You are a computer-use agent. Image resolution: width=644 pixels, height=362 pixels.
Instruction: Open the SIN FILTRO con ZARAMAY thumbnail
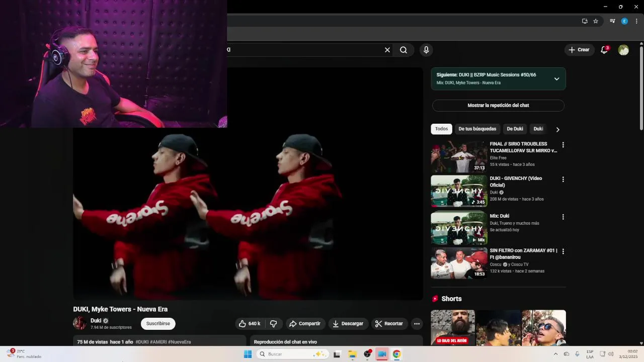click(x=459, y=263)
